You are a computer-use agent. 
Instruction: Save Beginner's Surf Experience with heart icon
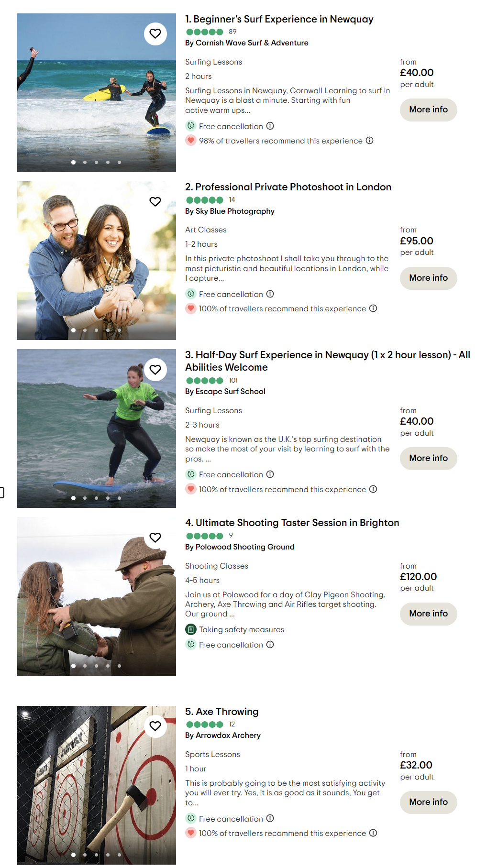155,33
